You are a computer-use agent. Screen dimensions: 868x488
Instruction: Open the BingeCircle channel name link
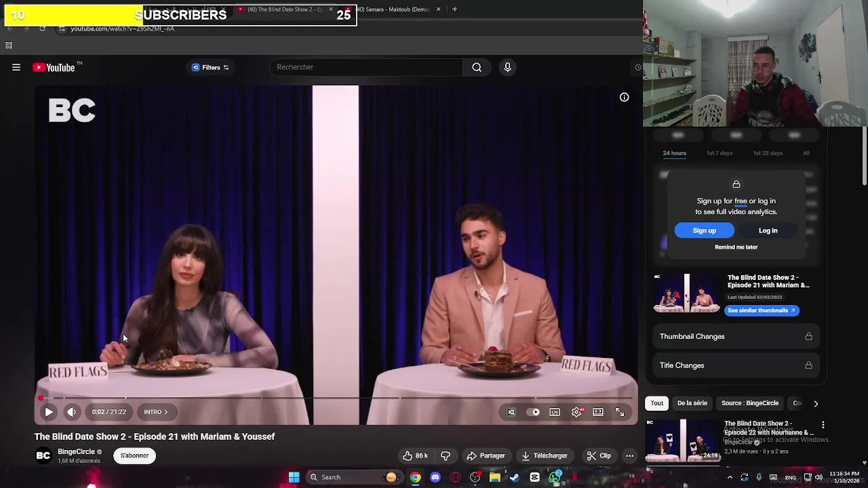point(76,451)
